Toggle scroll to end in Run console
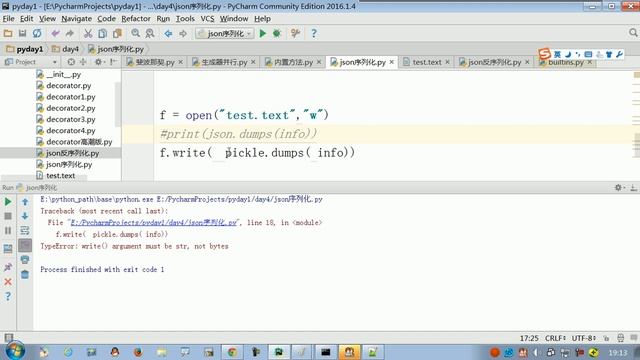Image resolution: width=640 pixels, height=360 pixels. (x=25, y=245)
